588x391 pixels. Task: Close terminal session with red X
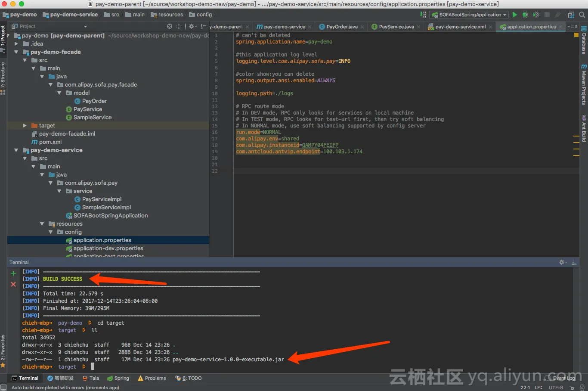13,284
